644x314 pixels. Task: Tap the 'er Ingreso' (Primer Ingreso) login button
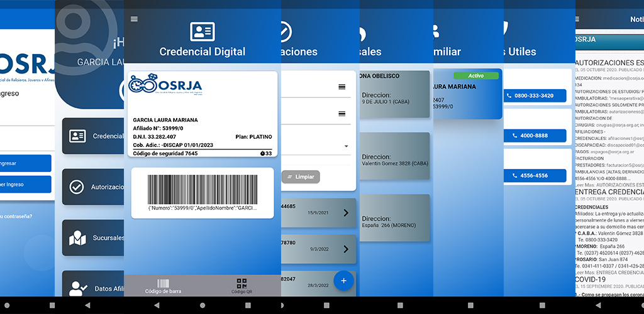25,185
